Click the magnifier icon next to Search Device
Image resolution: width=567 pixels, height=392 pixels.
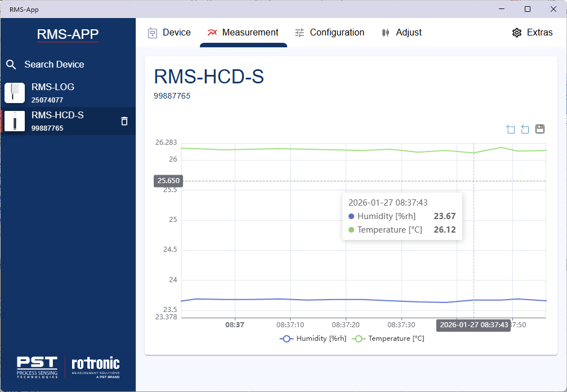click(x=11, y=64)
